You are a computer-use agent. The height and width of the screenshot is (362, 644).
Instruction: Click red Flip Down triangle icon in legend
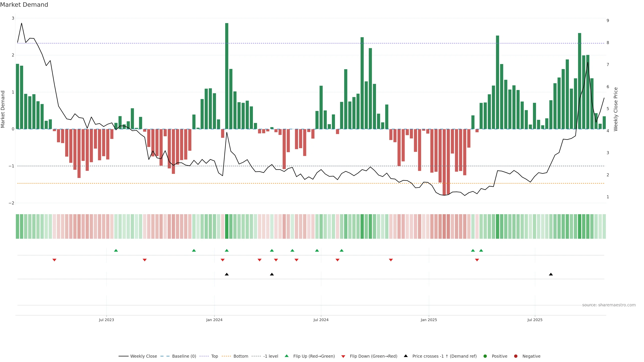pyautogui.click(x=343, y=356)
